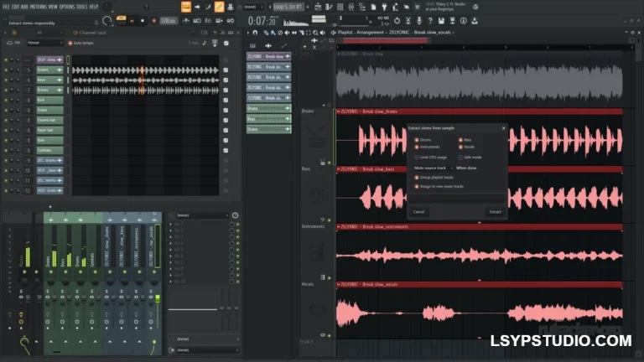The height and width of the screenshot is (362, 644).
Task: Toggle the Instruments stem checkbox
Action: click(x=417, y=147)
